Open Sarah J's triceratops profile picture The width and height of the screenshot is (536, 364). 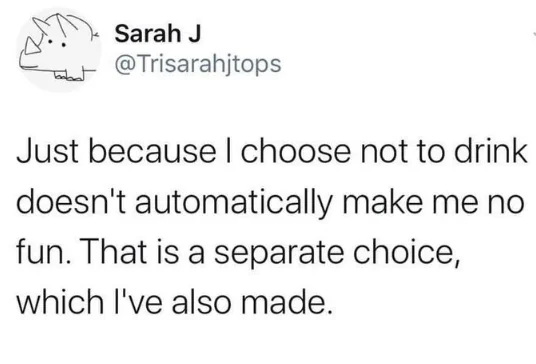[59, 49]
